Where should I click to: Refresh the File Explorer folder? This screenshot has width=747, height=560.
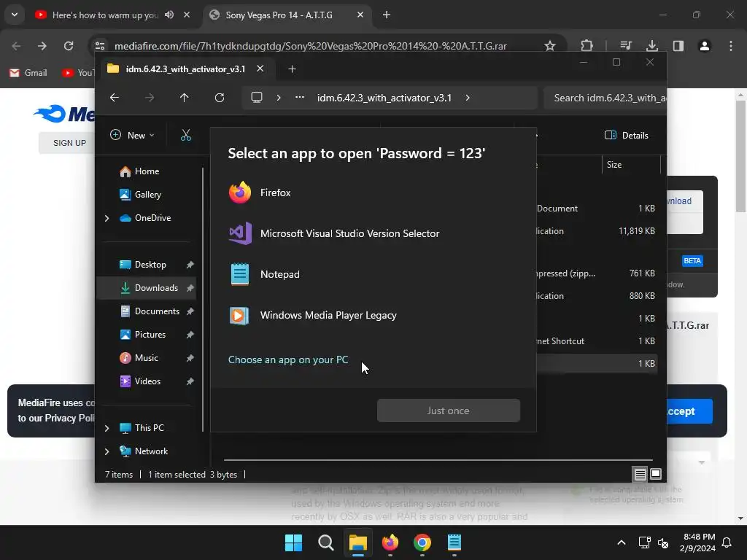click(x=219, y=98)
